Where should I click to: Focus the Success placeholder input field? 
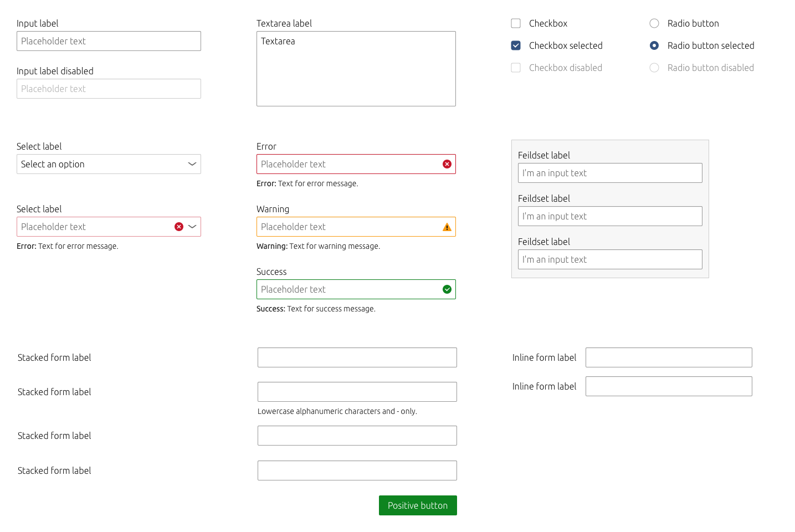(356, 289)
